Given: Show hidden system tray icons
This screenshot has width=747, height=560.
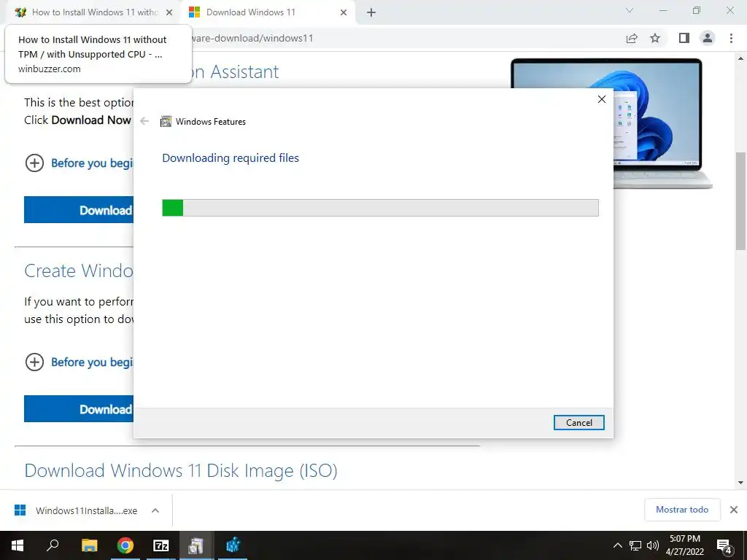Looking at the screenshot, I should (617, 545).
